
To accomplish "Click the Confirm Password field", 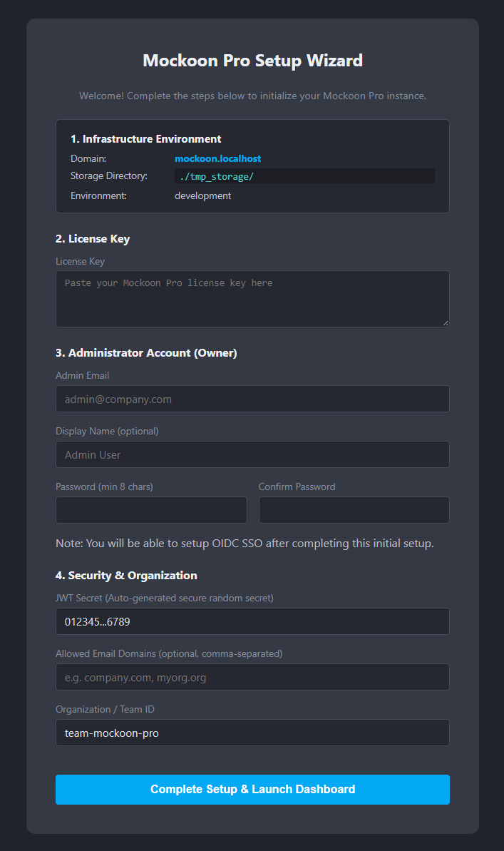I will pos(354,510).
